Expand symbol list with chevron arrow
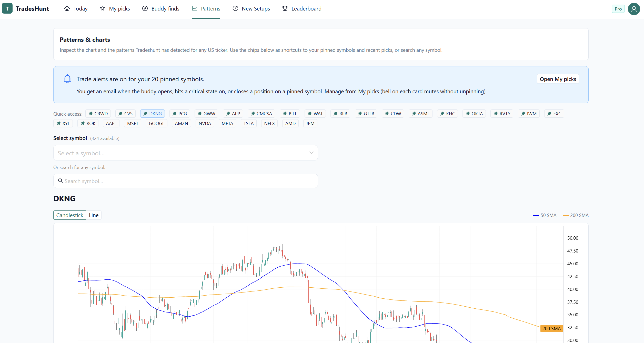The width and height of the screenshot is (644, 343). [311, 153]
